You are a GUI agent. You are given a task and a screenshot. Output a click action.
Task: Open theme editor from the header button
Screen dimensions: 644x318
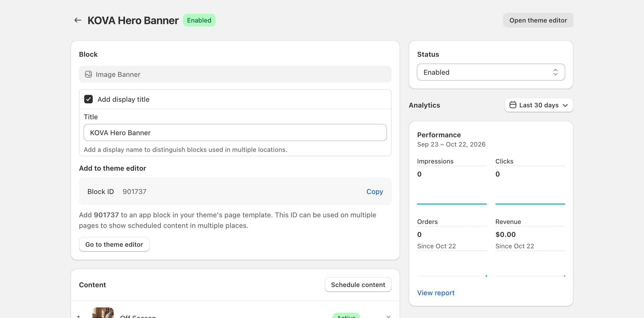pos(538,20)
